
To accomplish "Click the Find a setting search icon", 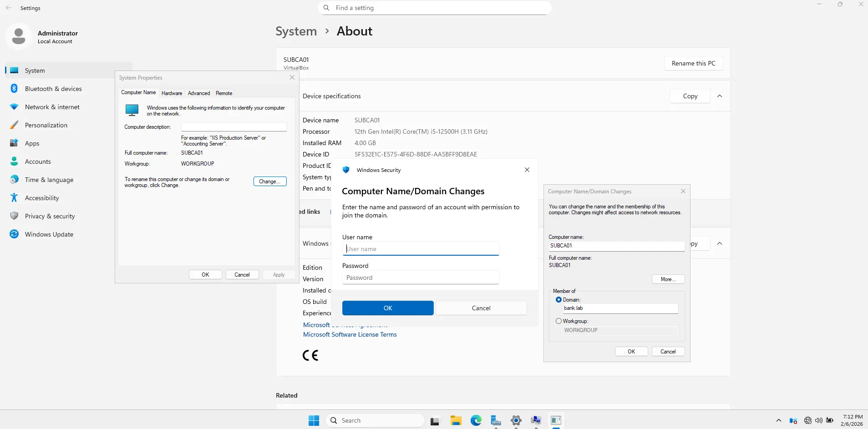I will 326,8.
